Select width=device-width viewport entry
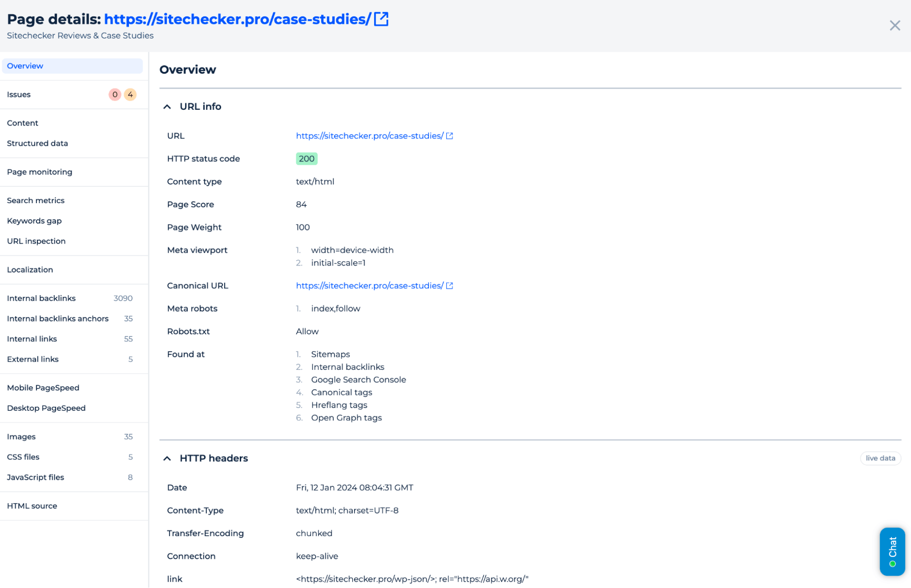This screenshot has height=588, width=911. coord(352,250)
